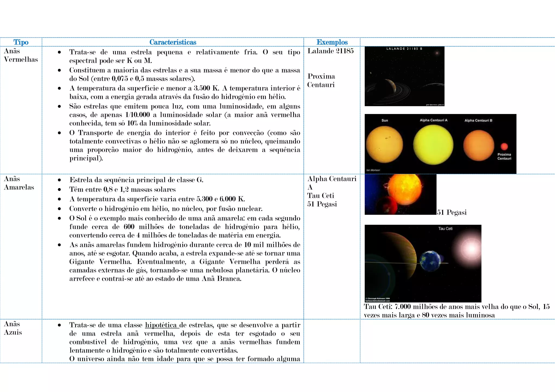555x392 pixels.
Task: Click the 51 Pegasi caption beside the image
Action: (452, 212)
